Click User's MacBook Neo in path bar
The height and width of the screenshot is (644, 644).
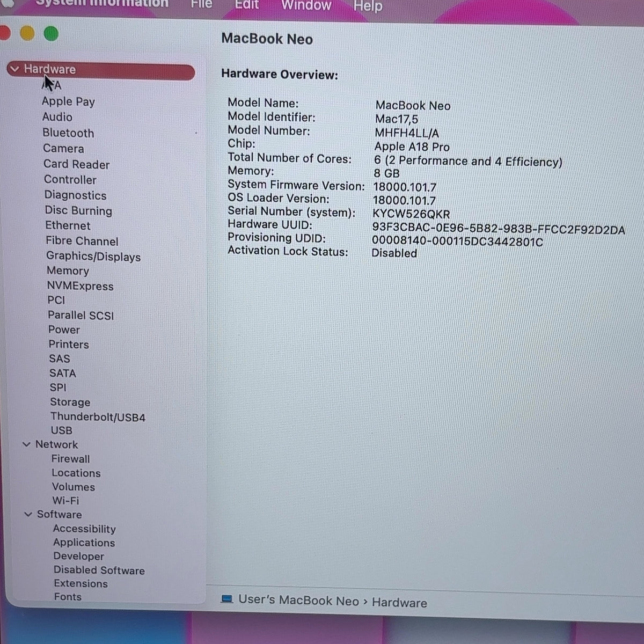298,600
